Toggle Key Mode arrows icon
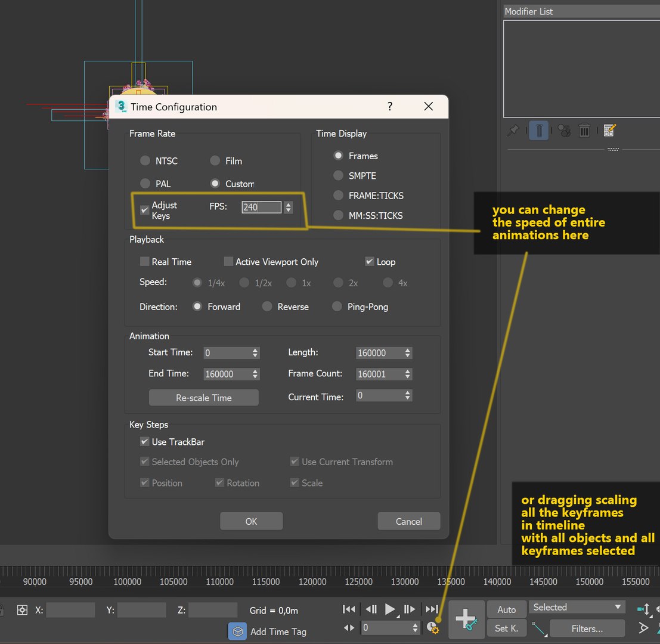The image size is (660, 644). [349, 627]
